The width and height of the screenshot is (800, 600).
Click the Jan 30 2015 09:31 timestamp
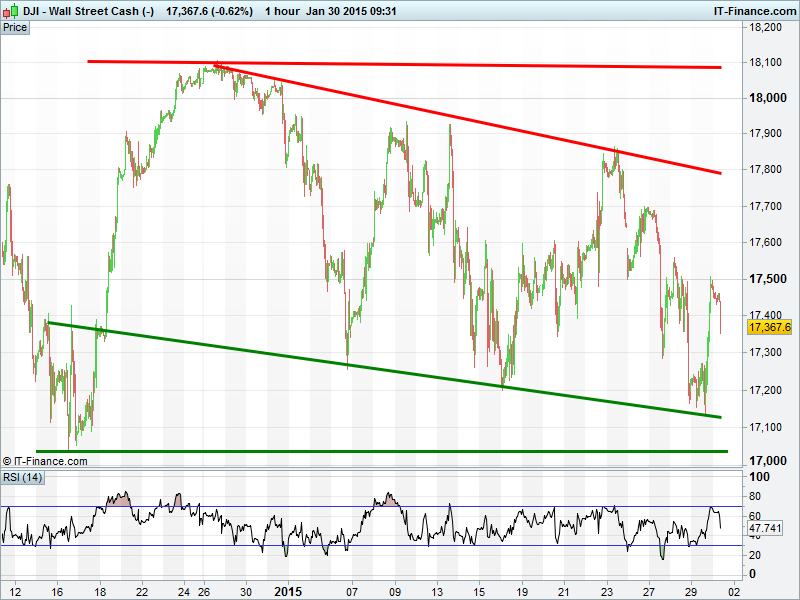coord(351,11)
